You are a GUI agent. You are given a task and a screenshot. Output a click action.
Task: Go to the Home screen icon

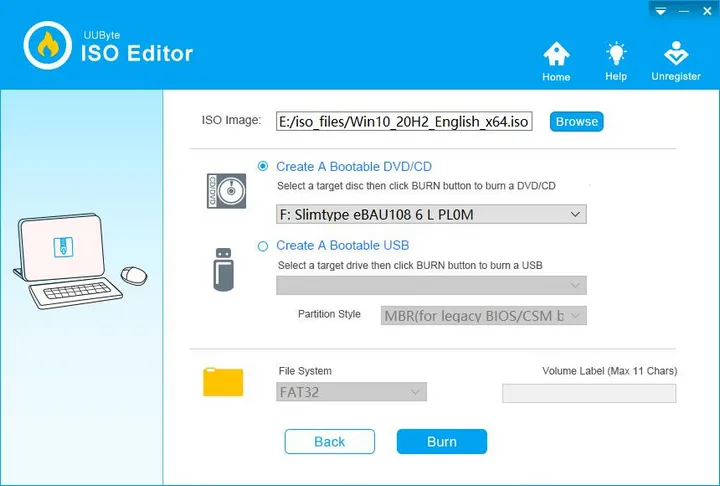point(556,54)
